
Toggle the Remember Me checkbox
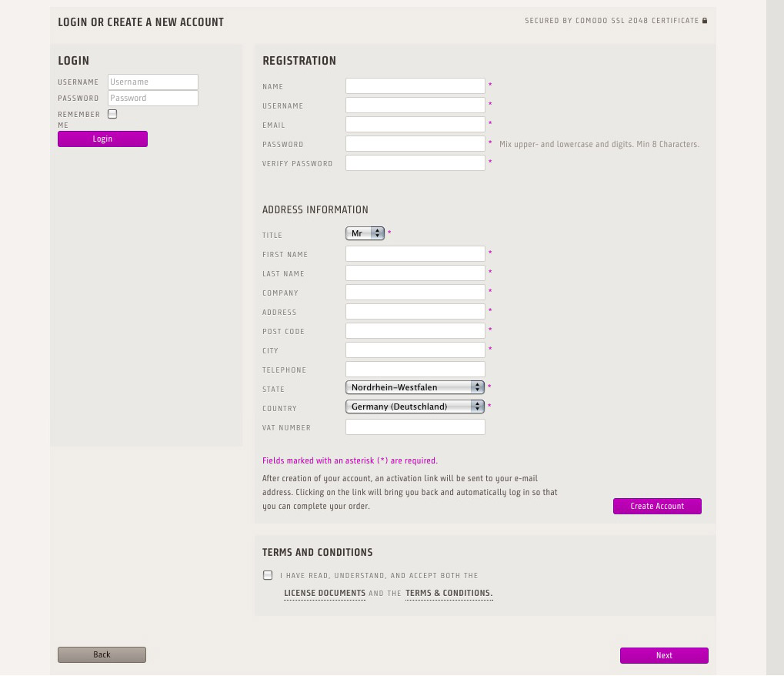(112, 114)
